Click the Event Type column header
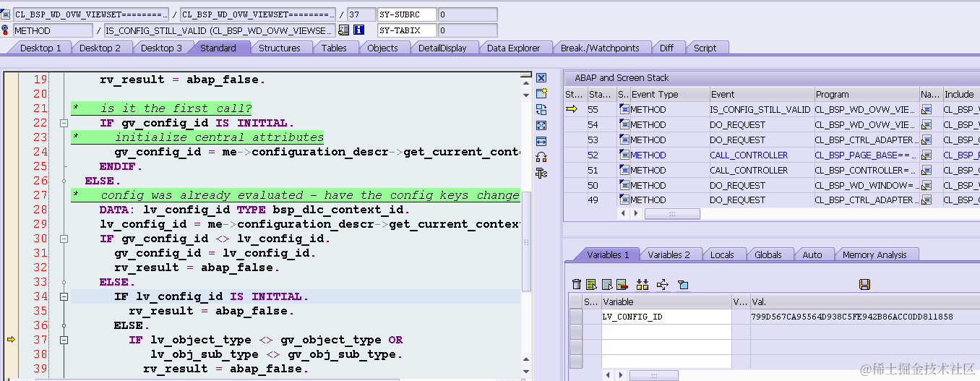Image resolution: width=980 pixels, height=381 pixels. tap(669, 94)
